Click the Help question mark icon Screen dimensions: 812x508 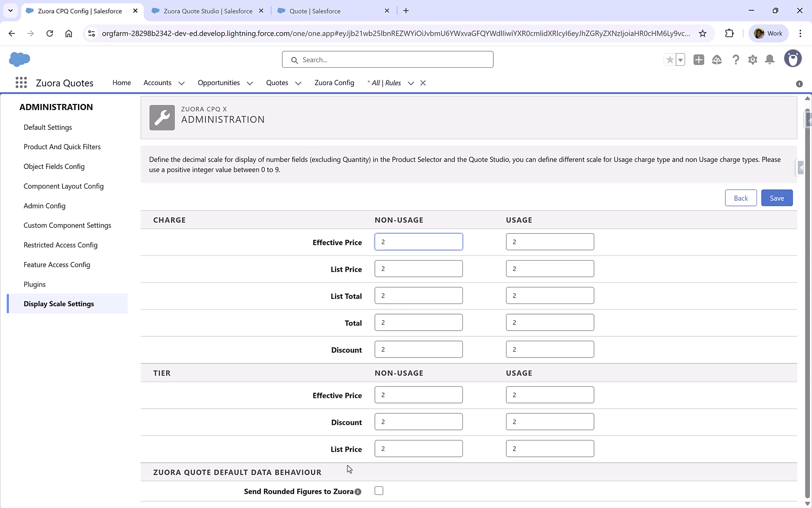tap(736, 60)
